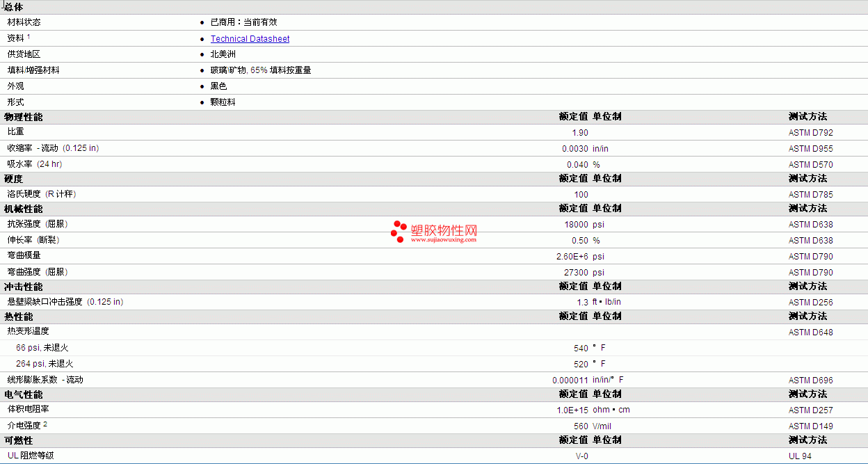Click the ASTM D570 test method
The height and width of the screenshot is (464, 868).
click(x=811, y=165)
